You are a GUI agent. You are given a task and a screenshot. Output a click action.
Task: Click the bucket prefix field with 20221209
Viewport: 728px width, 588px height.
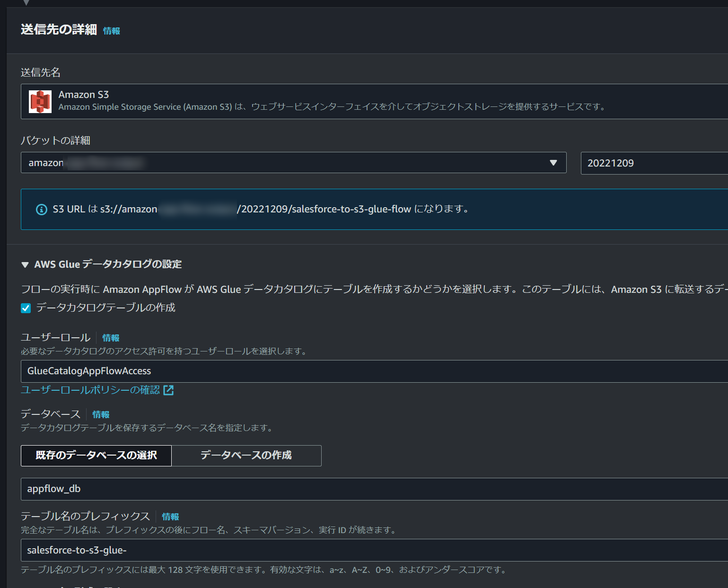654,163
